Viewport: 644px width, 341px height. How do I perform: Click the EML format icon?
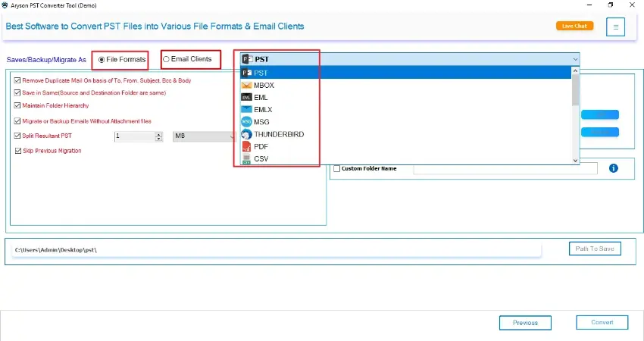tap(246, 97)
